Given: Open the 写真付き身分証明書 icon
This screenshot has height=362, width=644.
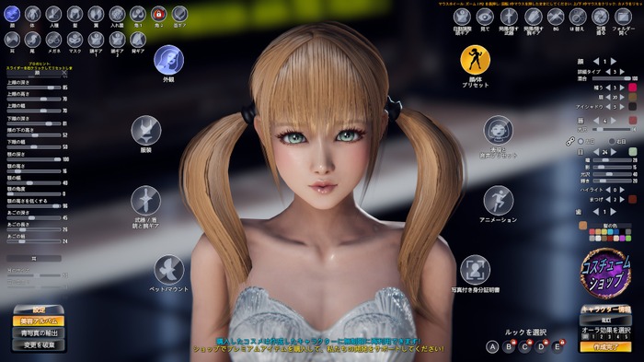Looking at the screenshot, I should (x=476, y=270).
